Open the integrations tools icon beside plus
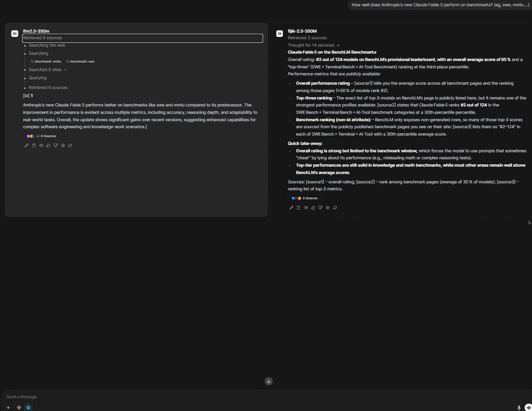Screen dimensions: 532x411 19,407
